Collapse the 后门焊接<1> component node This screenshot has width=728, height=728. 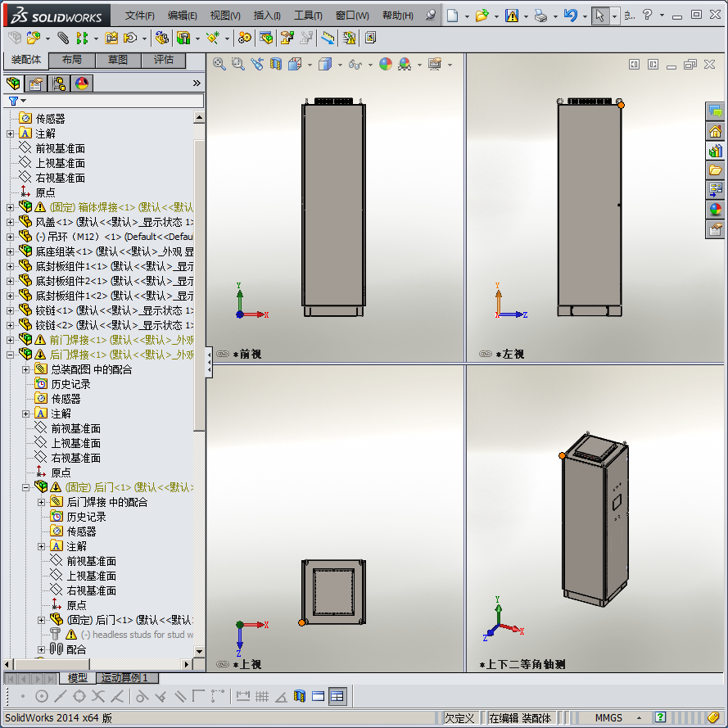[x=10, y=355]
